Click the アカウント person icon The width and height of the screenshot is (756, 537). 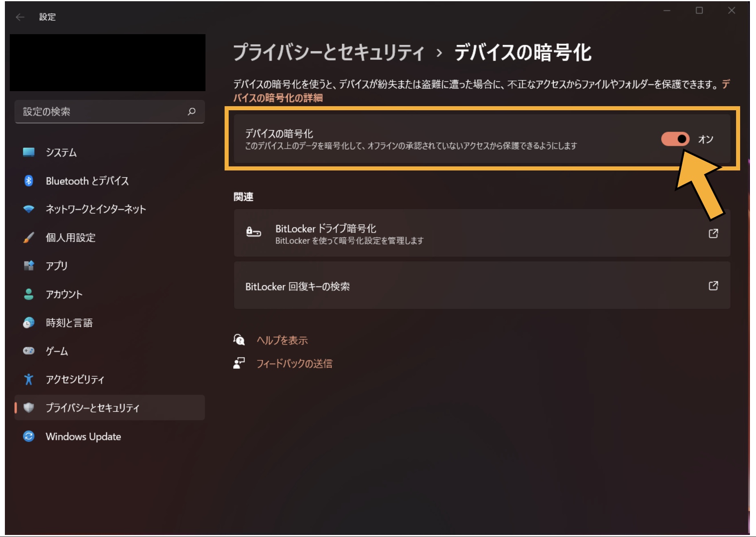pyautogui.click(x=29, y=295)
